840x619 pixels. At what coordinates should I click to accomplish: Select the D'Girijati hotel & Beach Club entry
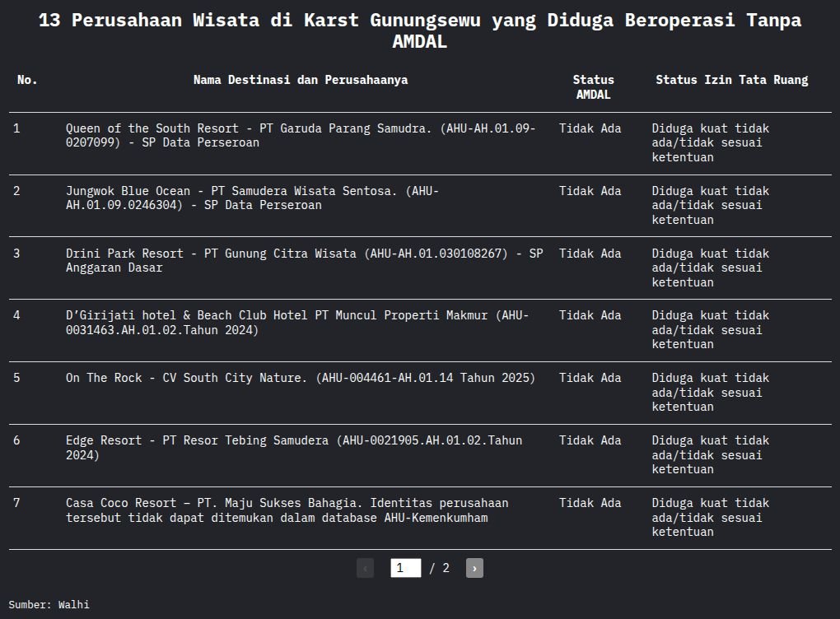click(x=297, y=323)
